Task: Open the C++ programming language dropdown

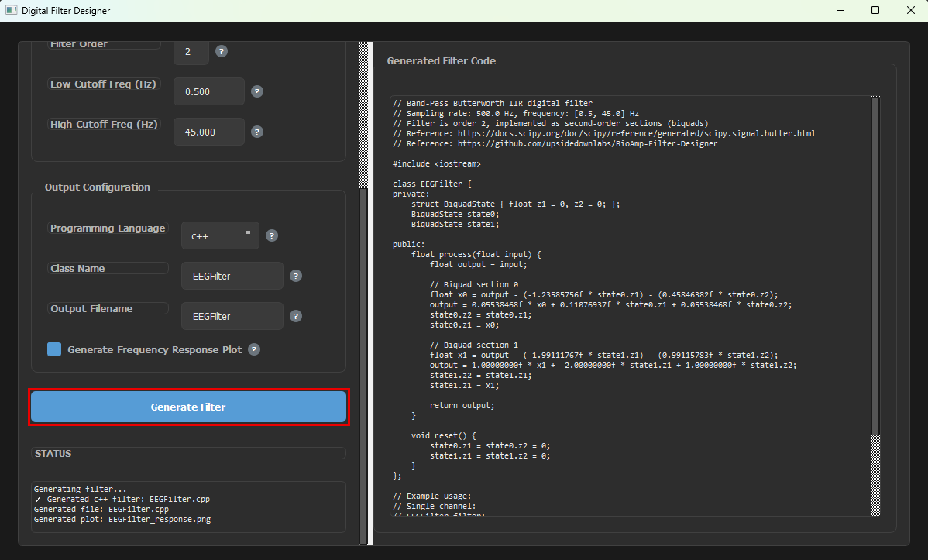Action: [220, 235]
